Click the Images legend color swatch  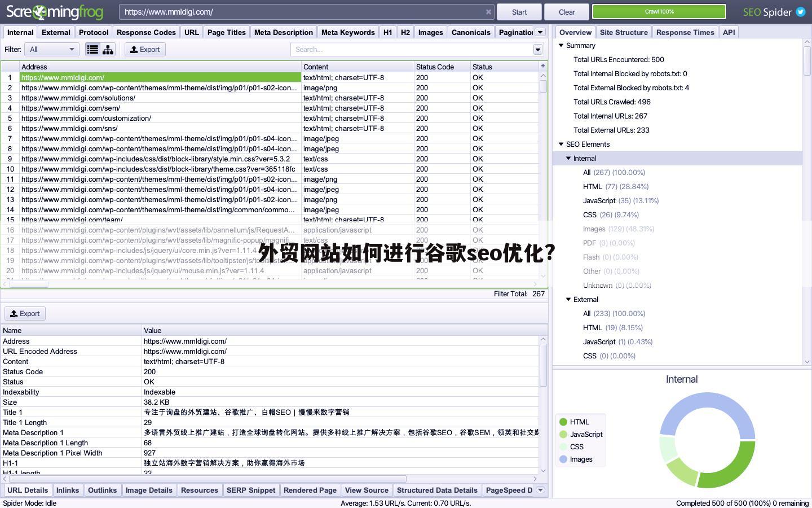563,459
